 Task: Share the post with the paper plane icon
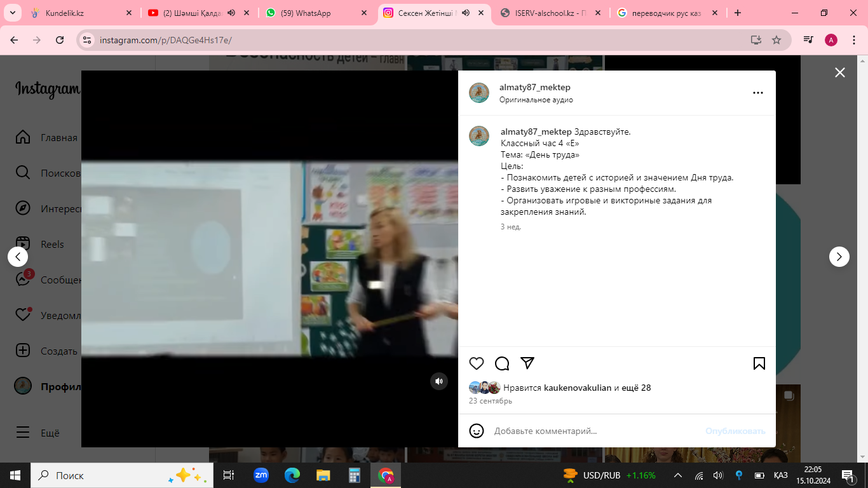click(527, 363)
